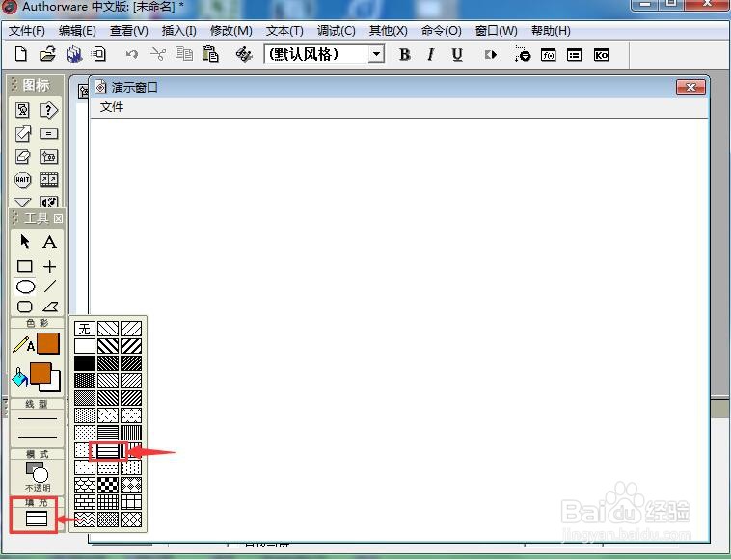Select the Diagonal line tool

coord(50,286)
